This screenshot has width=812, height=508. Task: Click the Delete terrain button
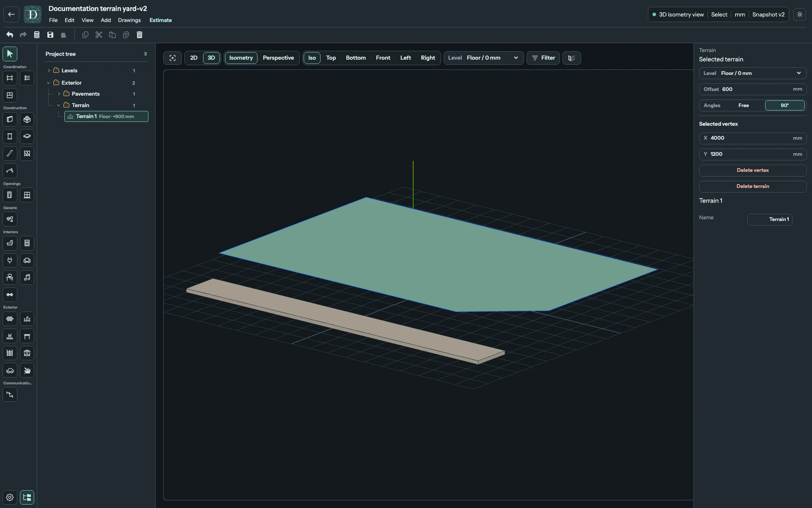coord(753,186)
